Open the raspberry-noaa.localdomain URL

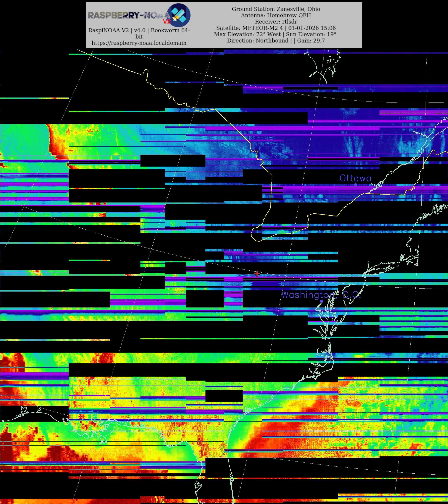point(139,43)
